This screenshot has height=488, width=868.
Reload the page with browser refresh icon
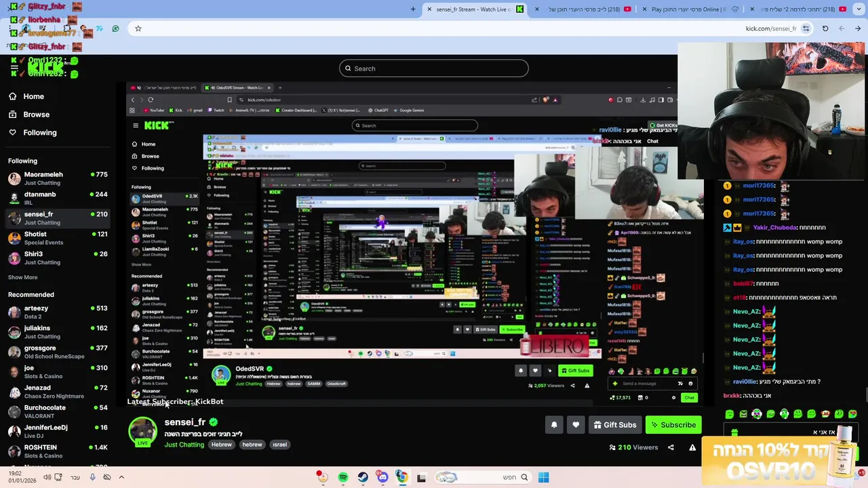click(825, 28)
